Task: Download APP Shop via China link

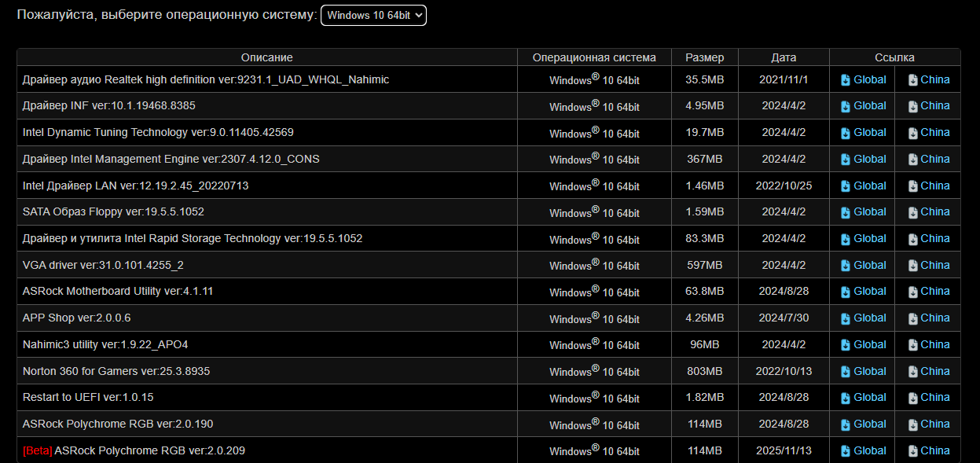Action: 934,318
